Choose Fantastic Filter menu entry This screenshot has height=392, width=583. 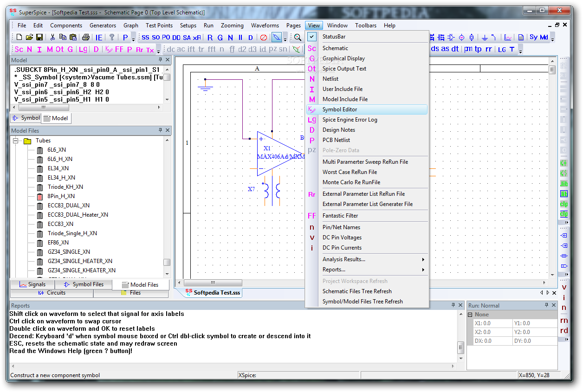[x=367, y=216]
